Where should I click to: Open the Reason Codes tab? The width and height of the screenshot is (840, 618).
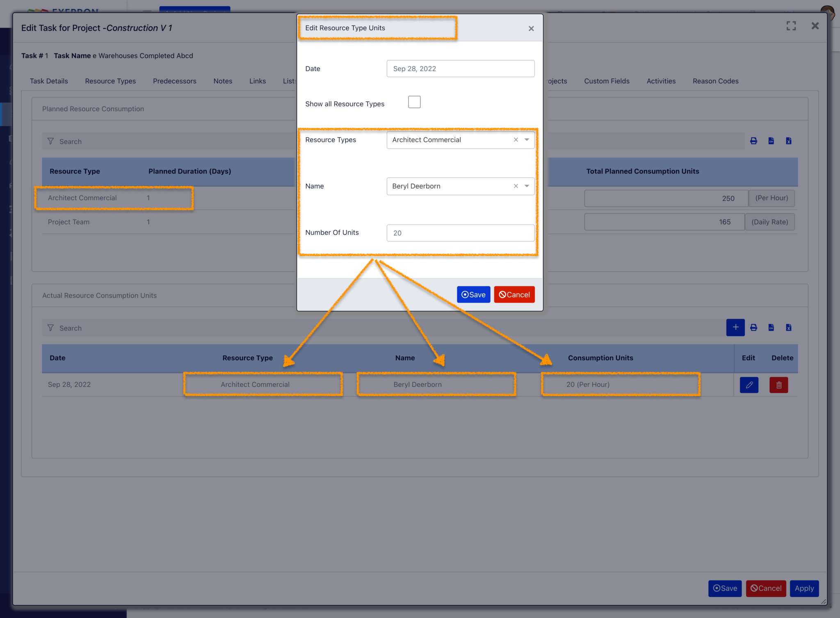pyautogui.click(x=715, y=81)
